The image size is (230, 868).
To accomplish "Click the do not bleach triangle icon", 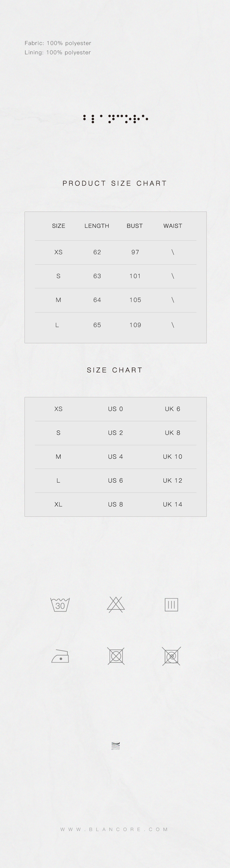I will [x=116, y=604].
